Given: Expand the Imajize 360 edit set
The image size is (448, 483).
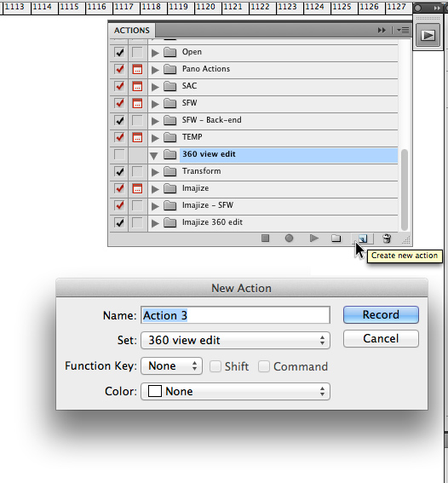Looking at the screenshot, I should 155,223.
